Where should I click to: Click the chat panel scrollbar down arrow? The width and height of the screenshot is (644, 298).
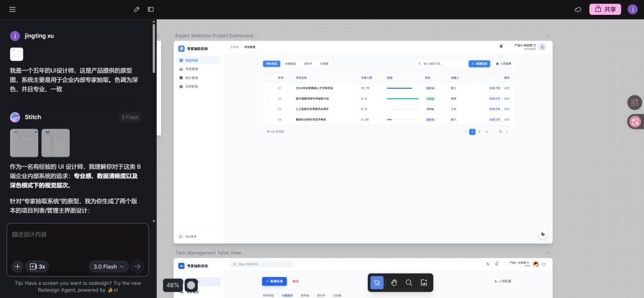coord(154,221)
